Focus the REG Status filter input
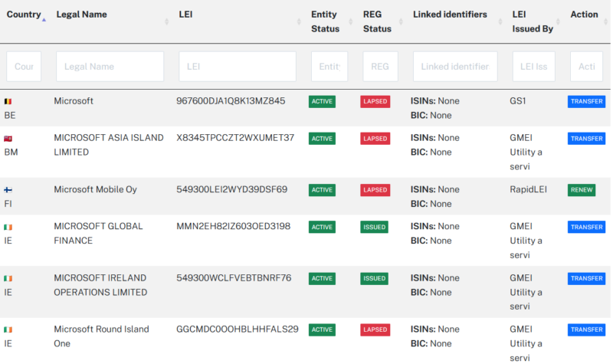This screenshot has width=613, height=364. 380,67
